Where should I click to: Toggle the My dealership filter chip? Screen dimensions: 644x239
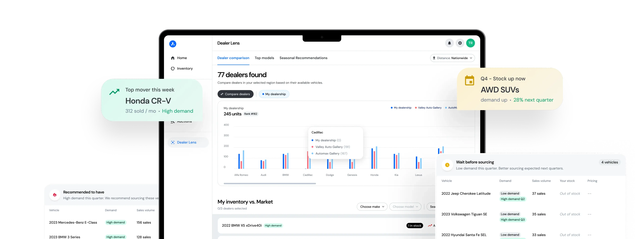click(x=274, y=94)
